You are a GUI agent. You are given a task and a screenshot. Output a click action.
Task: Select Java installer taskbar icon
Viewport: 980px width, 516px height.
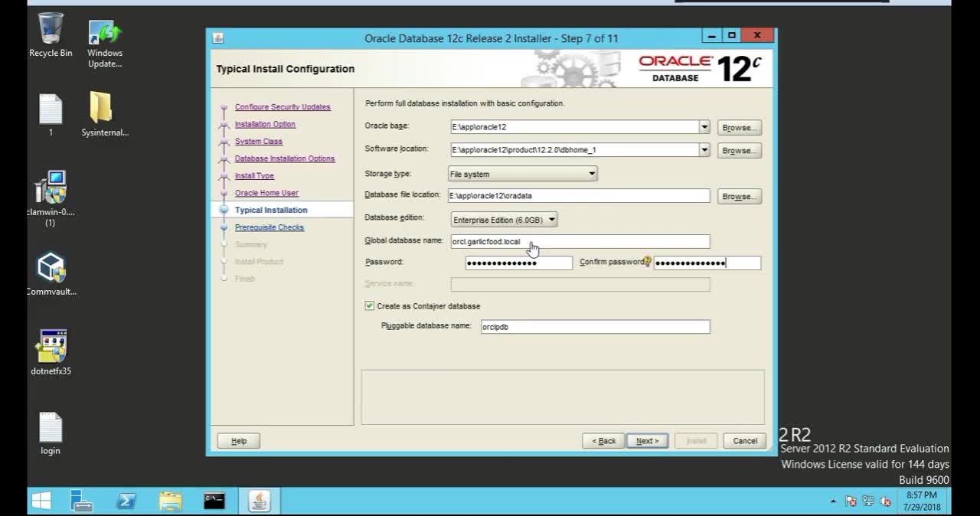(260, 501)
